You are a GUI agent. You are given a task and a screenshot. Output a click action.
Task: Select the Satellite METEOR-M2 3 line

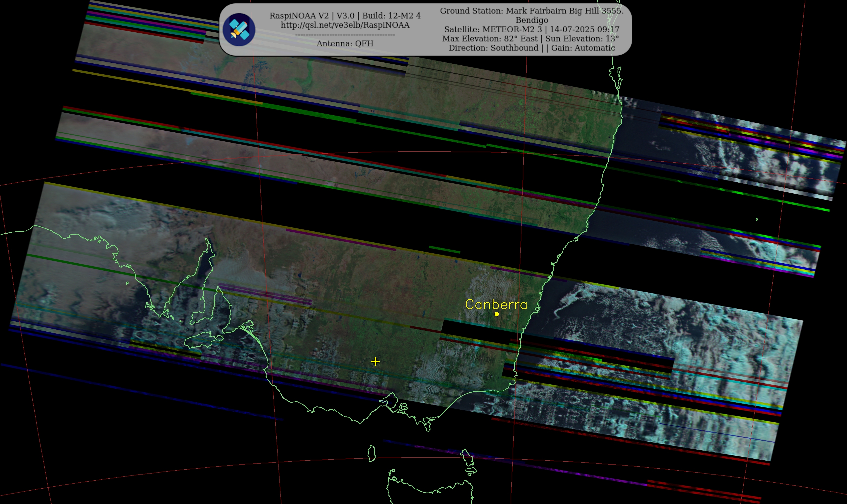point(531,29)
